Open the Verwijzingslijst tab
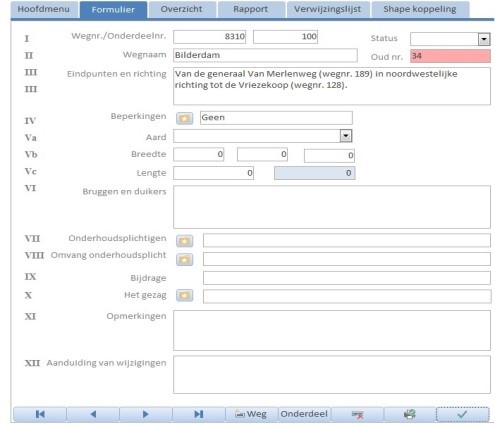 (x=328, y=9)
